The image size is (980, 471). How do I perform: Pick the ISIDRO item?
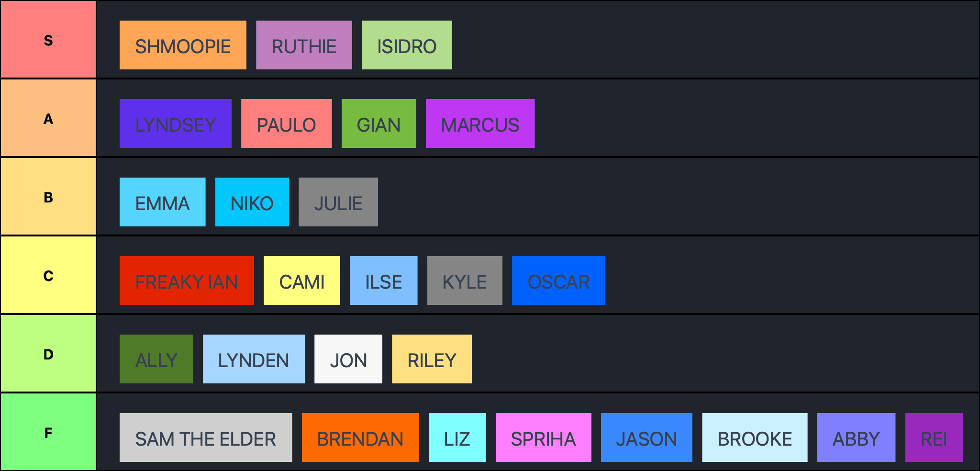[x=407, y=45]
